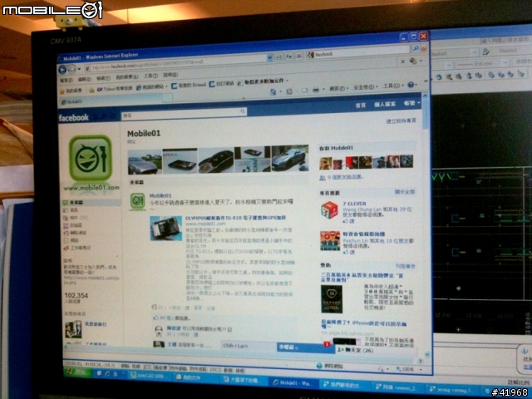Click 首頁 in the Facebook header
The height and width of the screenshot is (399, 532).
pyautogui.click(x=360, y=106)
